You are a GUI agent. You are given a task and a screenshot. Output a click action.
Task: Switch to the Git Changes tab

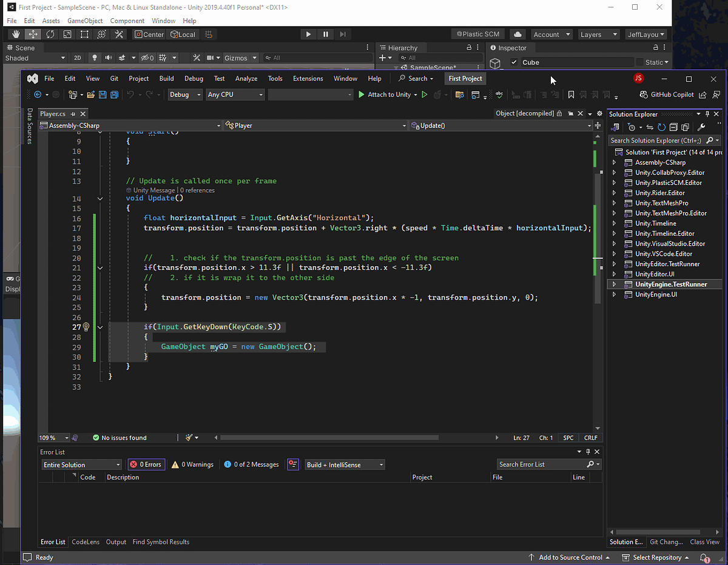pyautogui.click(x=666, y=542)
